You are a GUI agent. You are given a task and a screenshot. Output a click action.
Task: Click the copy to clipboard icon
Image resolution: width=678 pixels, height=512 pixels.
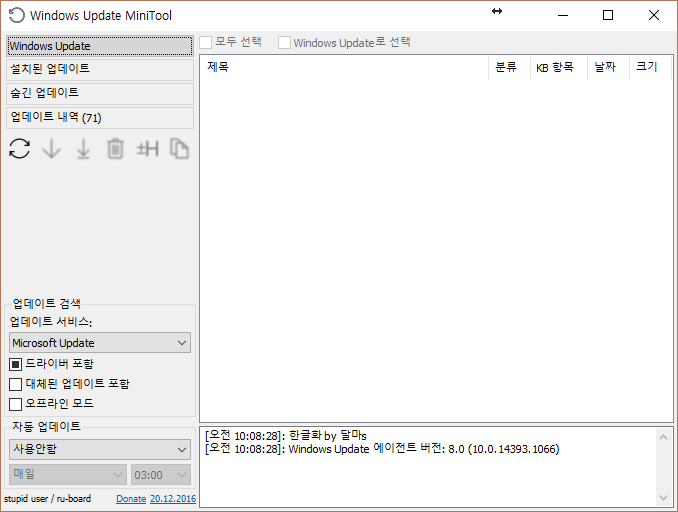coord(179,149)
